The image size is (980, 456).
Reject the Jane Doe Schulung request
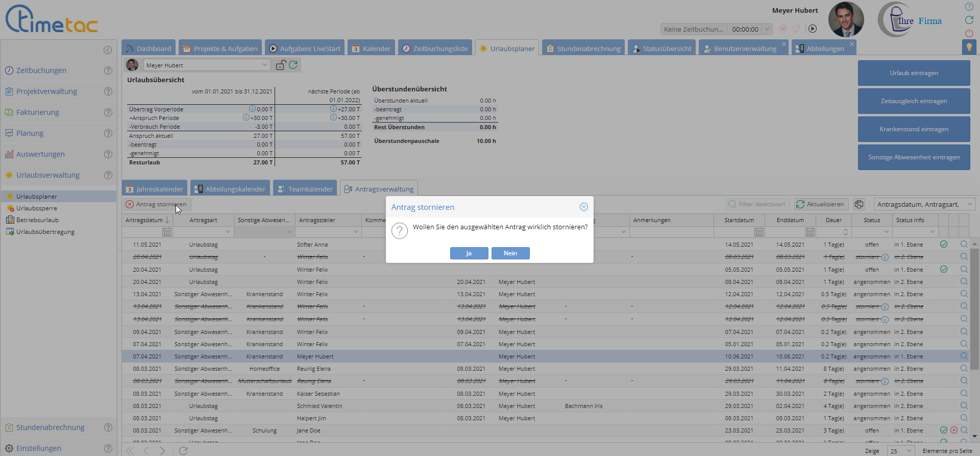[953, 430]
